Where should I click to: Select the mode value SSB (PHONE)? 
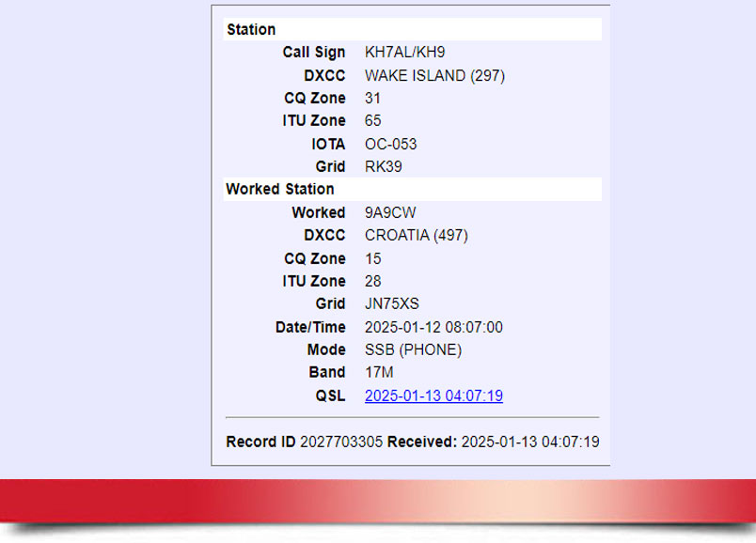413,350
